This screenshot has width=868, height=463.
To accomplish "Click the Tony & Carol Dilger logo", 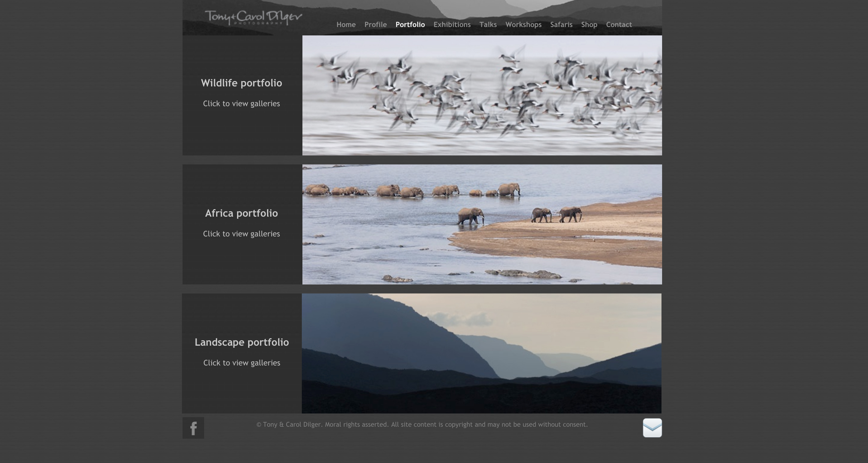I will tap(253, 17).
